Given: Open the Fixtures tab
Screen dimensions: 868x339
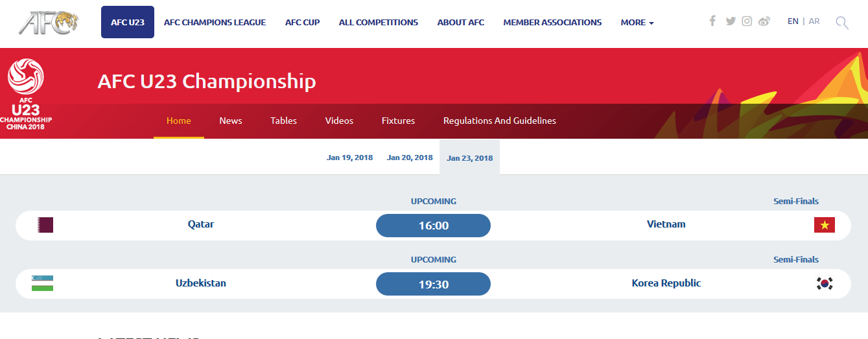Looking at the screenshot, I should (399, 121).
